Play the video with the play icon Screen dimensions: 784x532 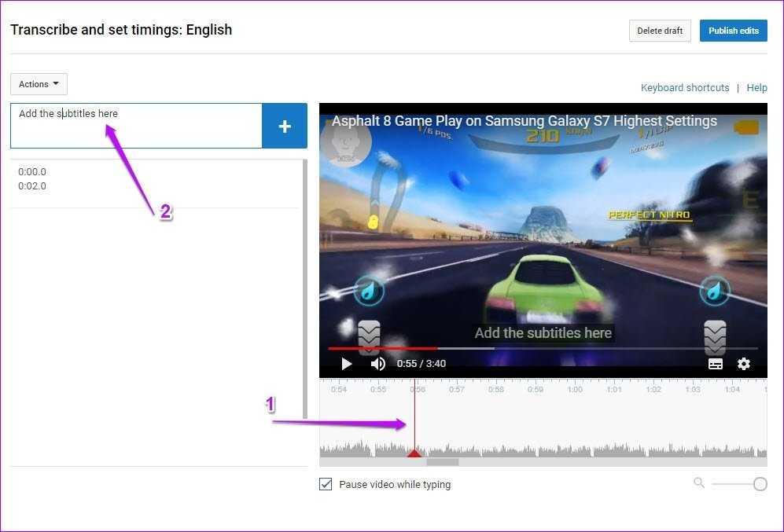[x=346, y=364]
